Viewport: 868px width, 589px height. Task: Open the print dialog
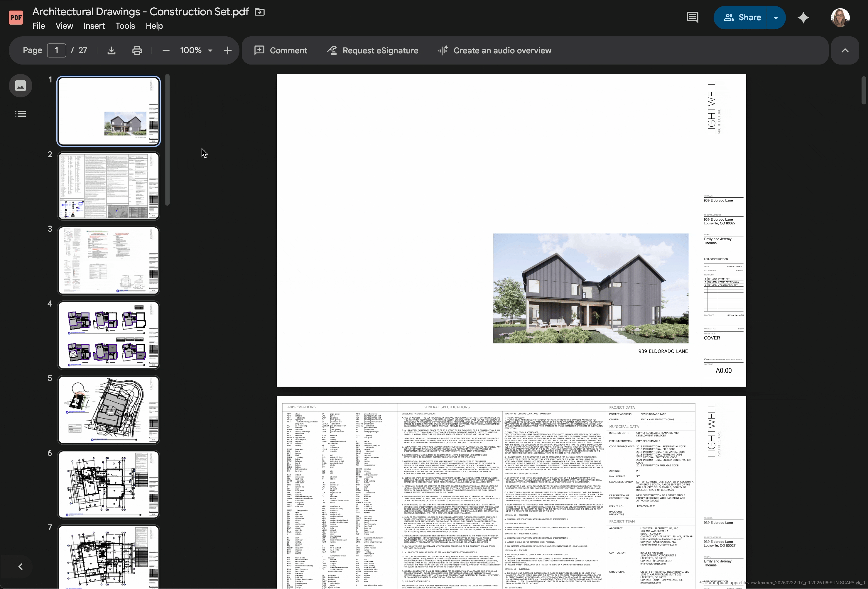[x=137, y=50]
